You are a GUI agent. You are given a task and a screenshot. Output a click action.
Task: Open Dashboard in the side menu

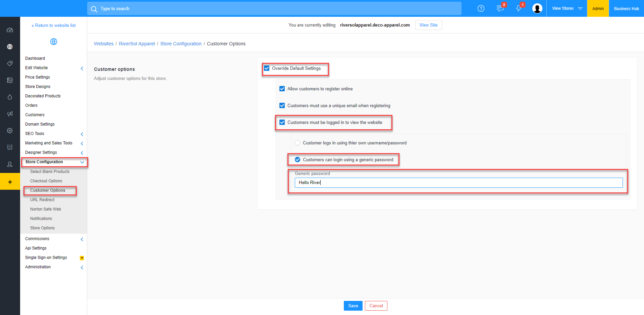(35, 58)
